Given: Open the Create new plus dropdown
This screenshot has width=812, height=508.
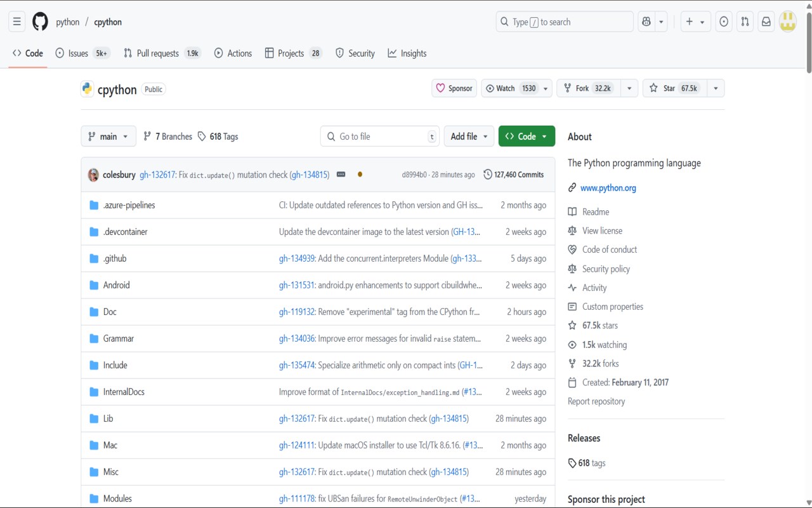Looking at the screenshot, I should [x=695, y=22].
